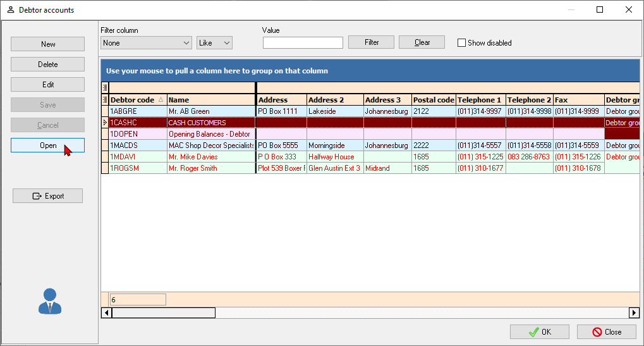Click the Clear button
Viewport: 644px width, 346px height.
[422, 42]
